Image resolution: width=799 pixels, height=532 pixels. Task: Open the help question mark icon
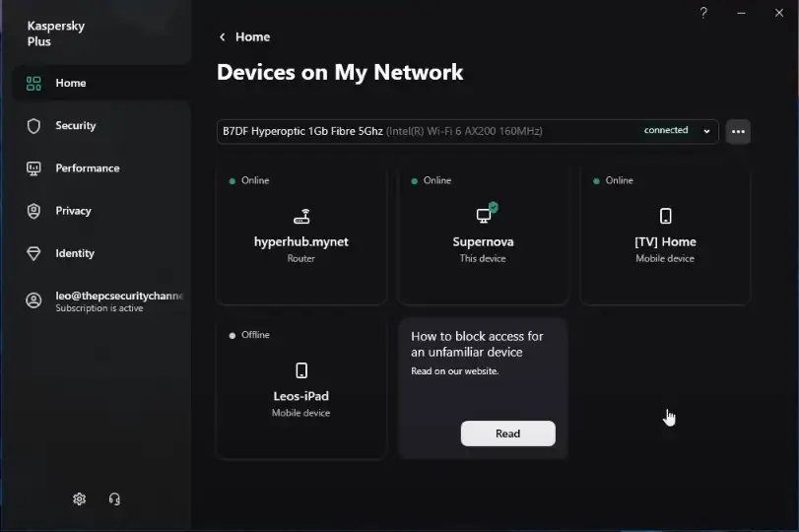click(x=703, y=13)
